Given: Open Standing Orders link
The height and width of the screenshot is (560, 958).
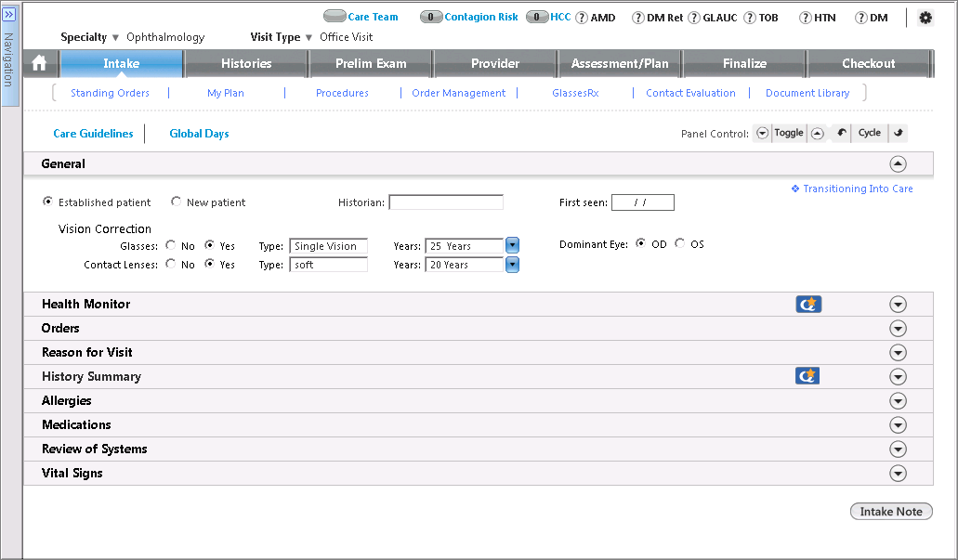Looking at the screenshot, I should pos(110,93).
